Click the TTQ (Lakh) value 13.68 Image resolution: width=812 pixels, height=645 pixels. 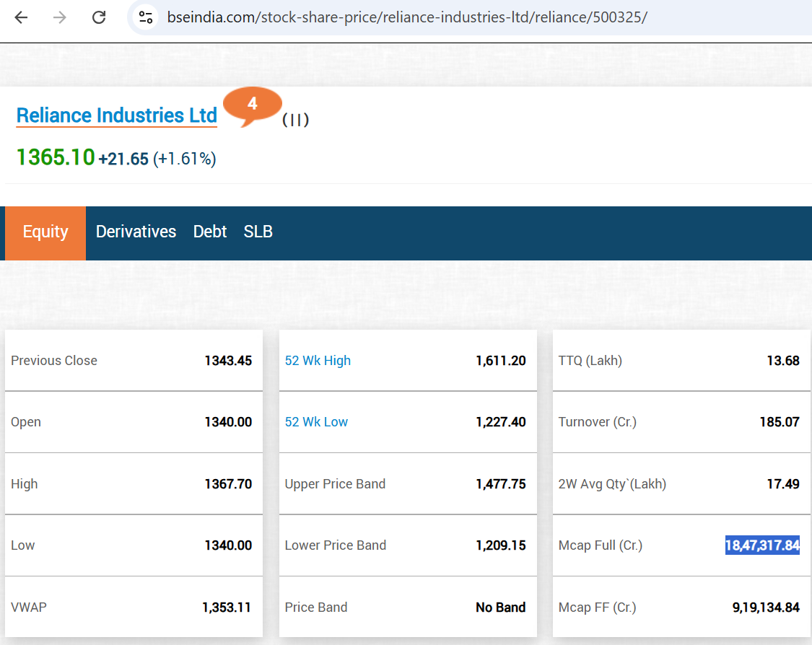click(783, 361)
